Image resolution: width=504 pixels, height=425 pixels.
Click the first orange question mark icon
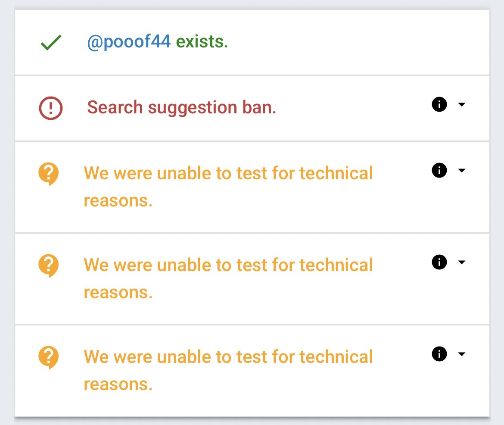point(49,174)
